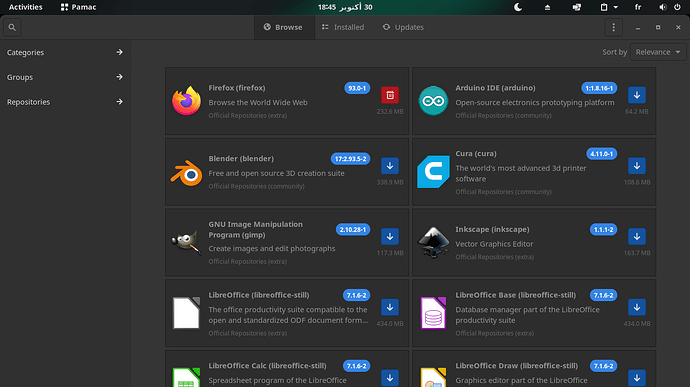The height and width of the screenshot is (387, 690).
Task: Click the LibreOffice document logo
Action: [186, 313]
